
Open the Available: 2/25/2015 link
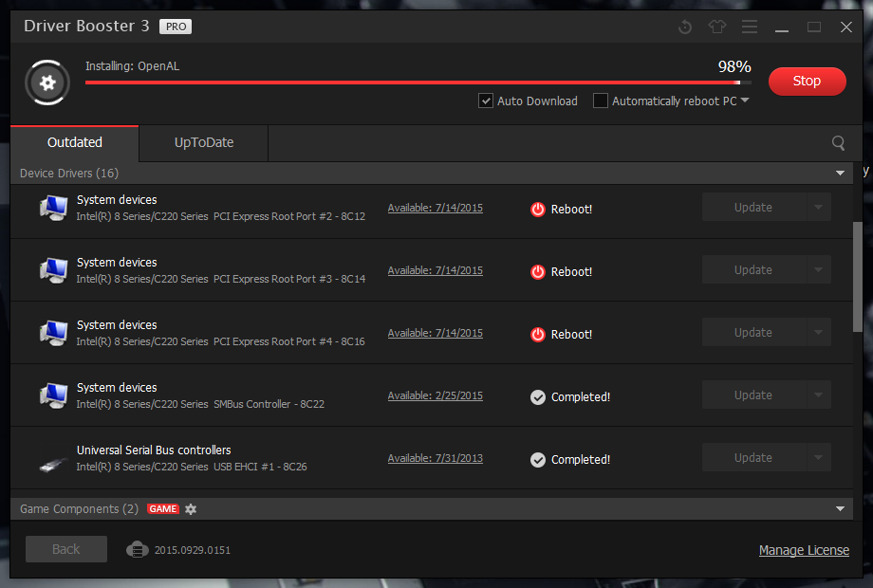click(436, 396)
